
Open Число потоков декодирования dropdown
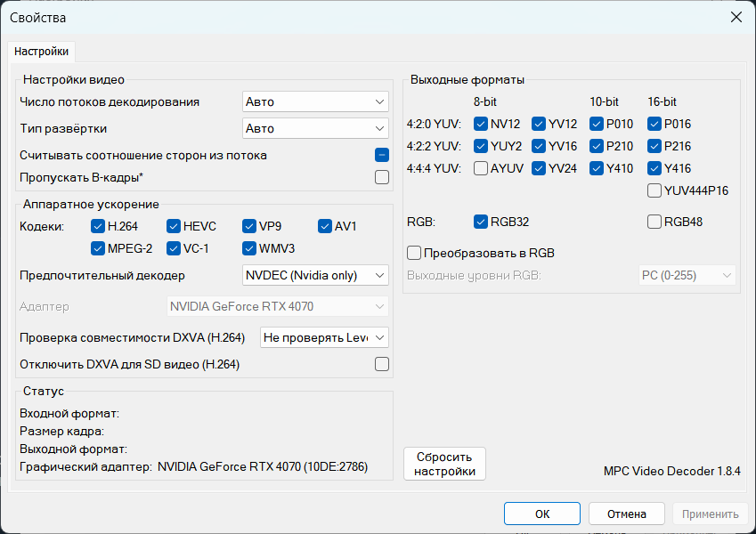click(x=315, y=101)
